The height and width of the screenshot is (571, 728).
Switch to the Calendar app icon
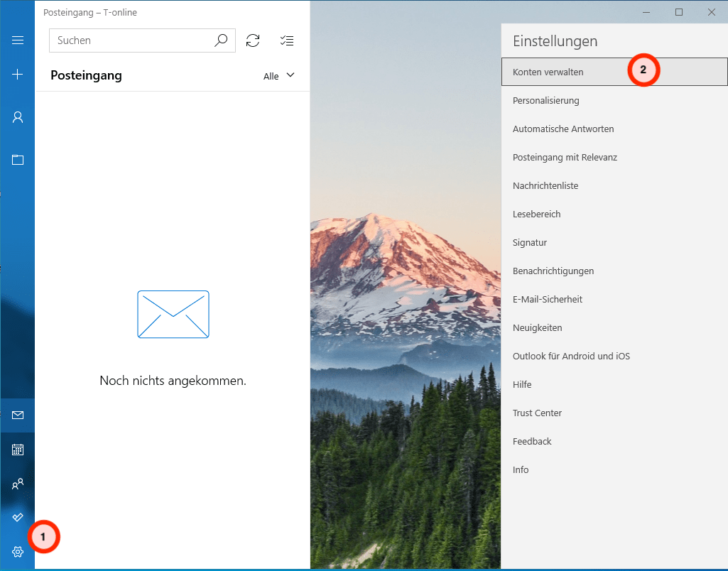(18, 450)
